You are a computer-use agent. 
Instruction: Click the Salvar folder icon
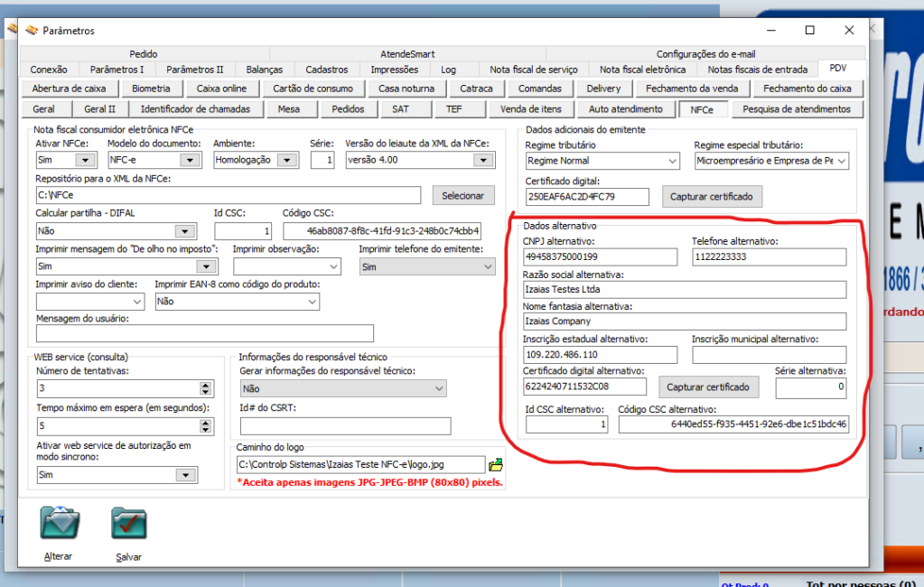(x=129, y=523)
